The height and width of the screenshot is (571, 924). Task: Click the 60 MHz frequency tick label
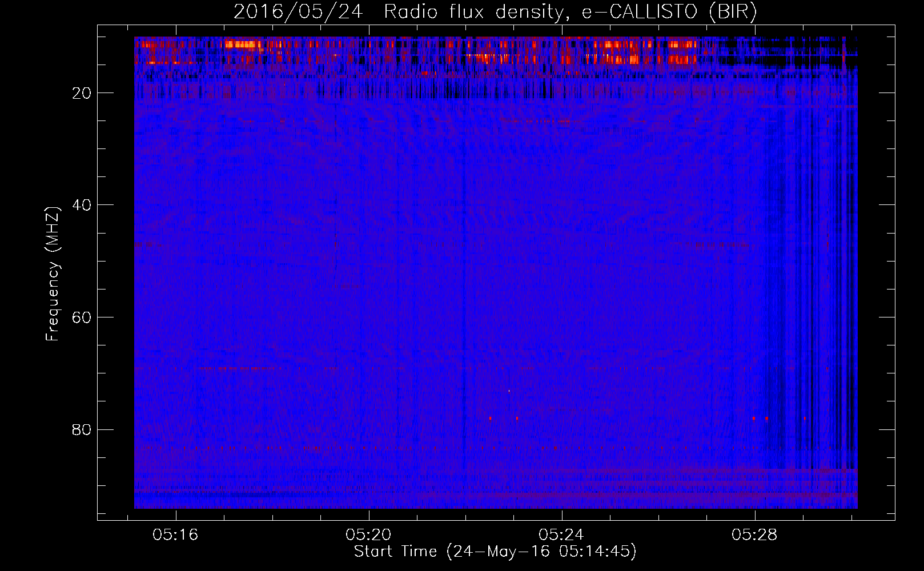coord(82,317)
